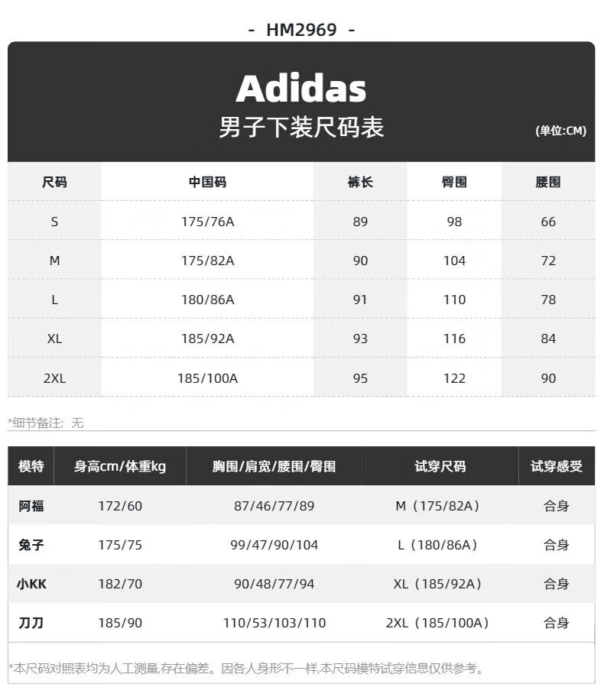Click model name 阿福
The image size is (604, 700).
click(x=31, y=506)
